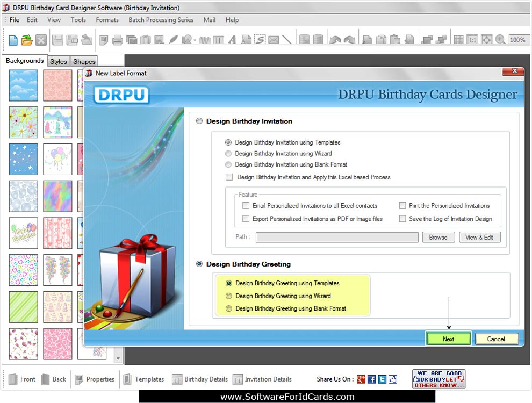
Task: Choose the blue clouds background thumbnail
Action: pyautogui.click(x=24, y=85)
